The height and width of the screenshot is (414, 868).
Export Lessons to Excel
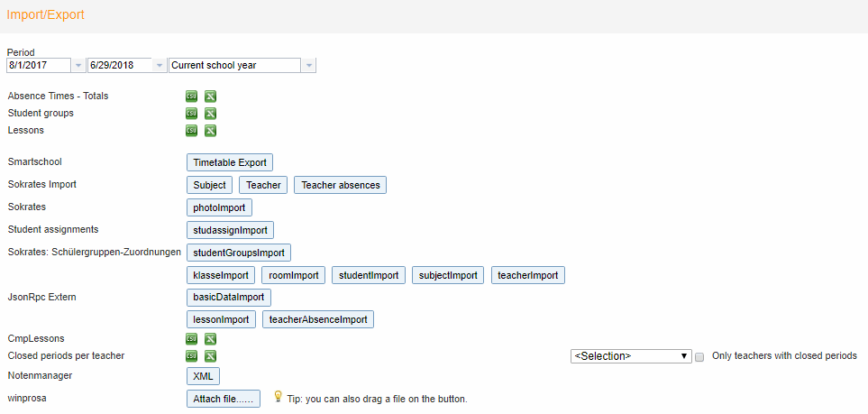coord(210,131)
